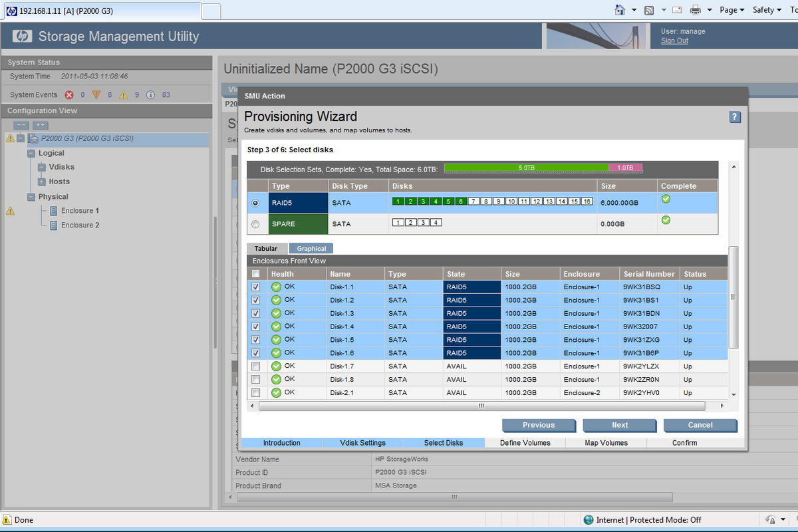This screenshot has width=798, height=532.
Task: Select the SPARE disk set radio button
Action: point(255,223)
